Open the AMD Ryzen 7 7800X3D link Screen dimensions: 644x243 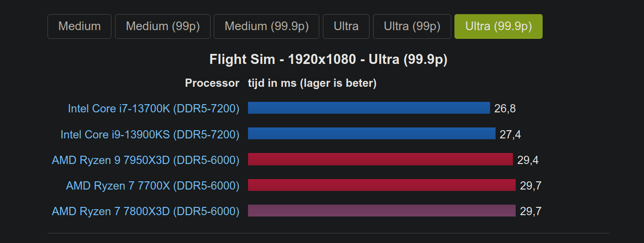[x=146, y=211]
